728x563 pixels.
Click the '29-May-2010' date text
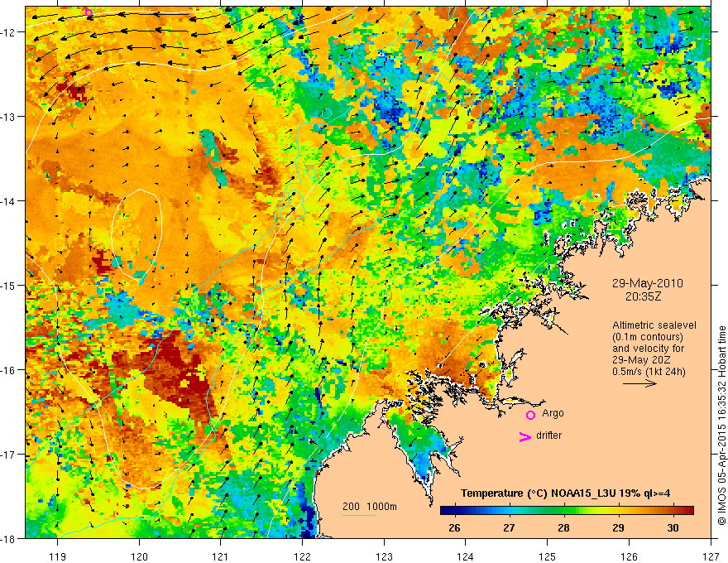[647, 283]
